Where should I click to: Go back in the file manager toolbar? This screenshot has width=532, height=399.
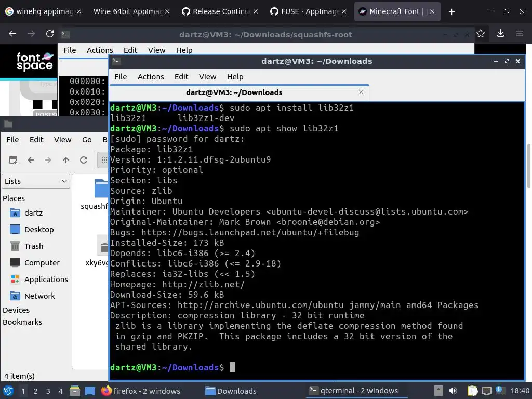tap(31, 160)
